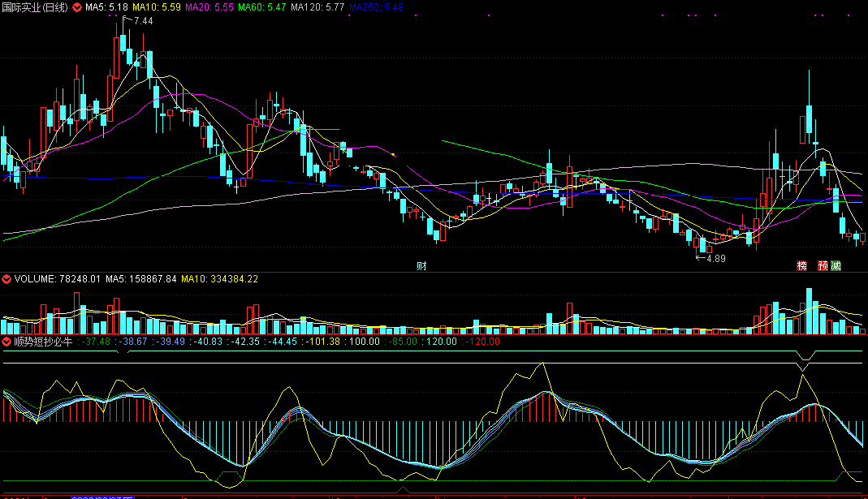Click the indicator value -42.35

[x=244, y=342]
